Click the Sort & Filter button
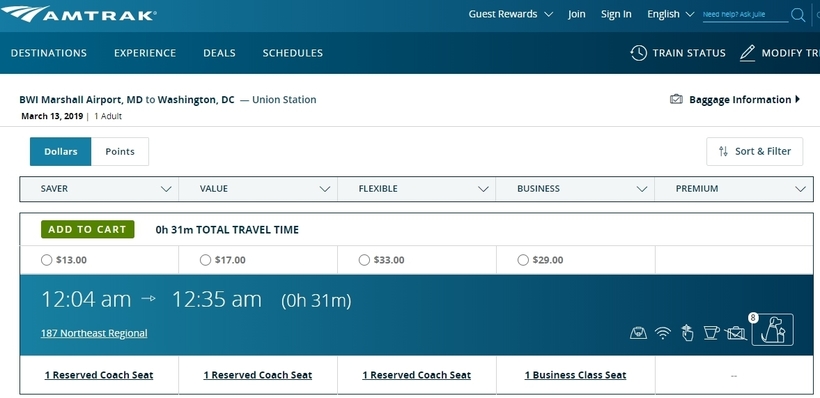820x398 pixels. click(x=754, y=152)
